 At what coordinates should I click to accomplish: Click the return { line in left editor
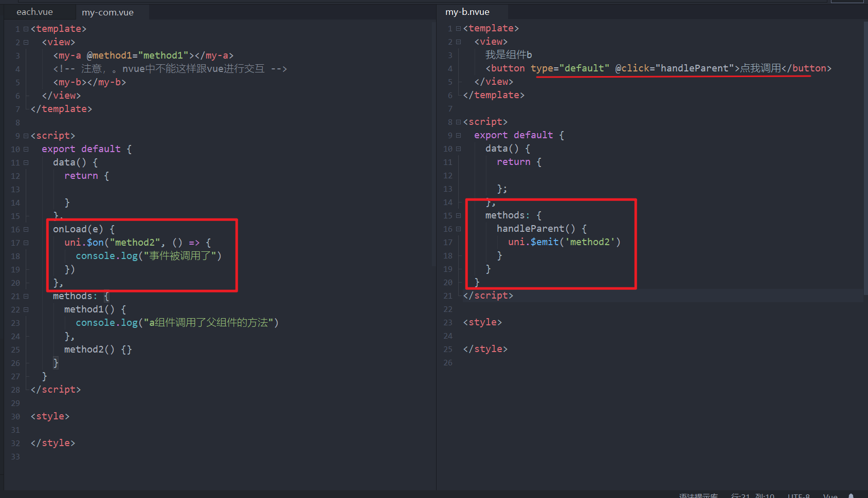coord(86,176)
